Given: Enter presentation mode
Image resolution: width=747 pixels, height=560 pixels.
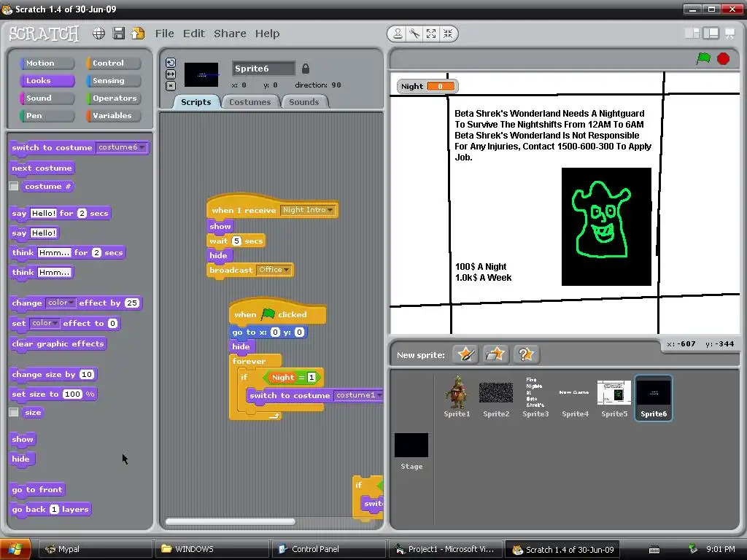Looking at the screenshot, I should pos(729,33).
